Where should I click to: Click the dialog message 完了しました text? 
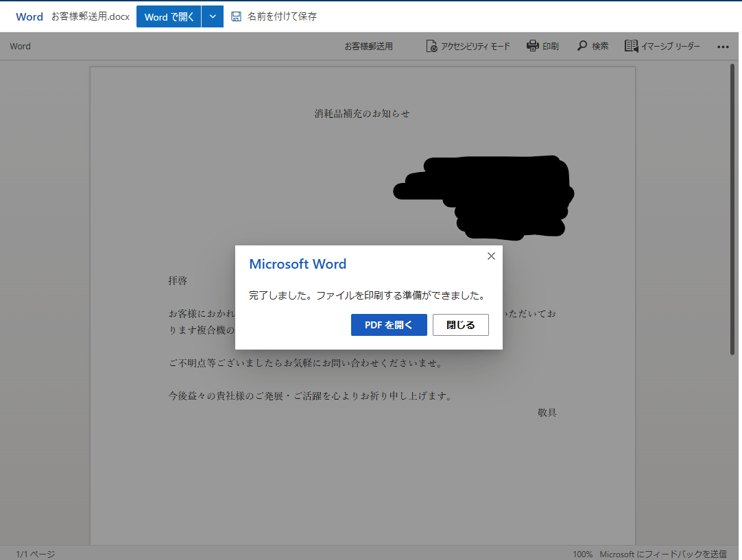coord(367,295)
